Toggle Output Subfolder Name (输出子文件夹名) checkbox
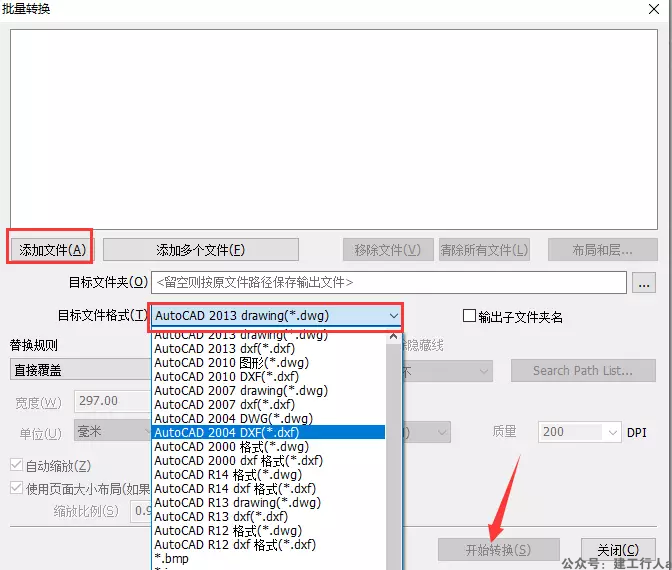 (x=469, y=316)
